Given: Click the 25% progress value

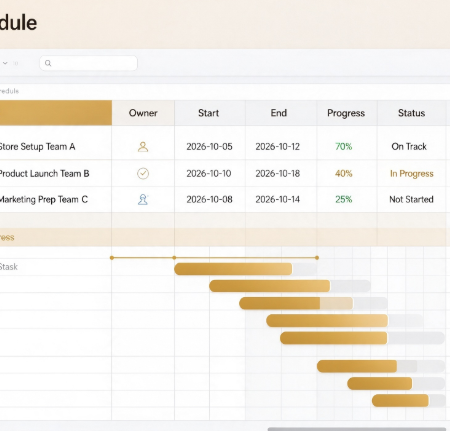Looking at the screenshot, I should 344,199.
